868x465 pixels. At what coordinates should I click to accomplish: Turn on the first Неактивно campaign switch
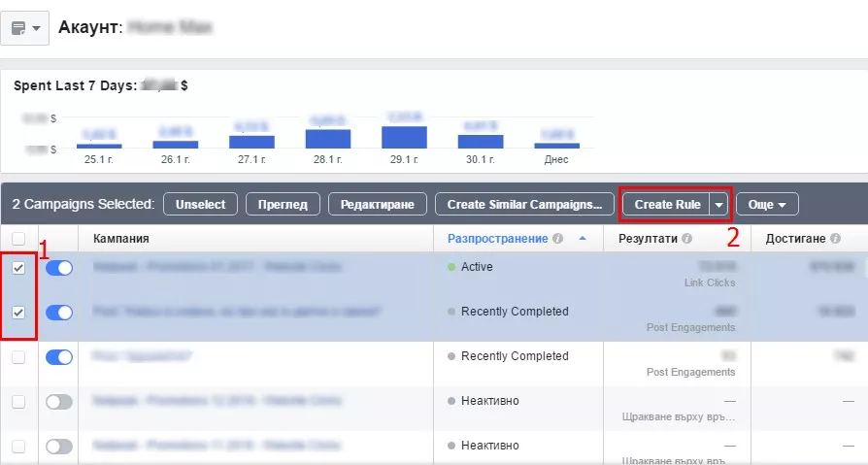tap(59, 402)
